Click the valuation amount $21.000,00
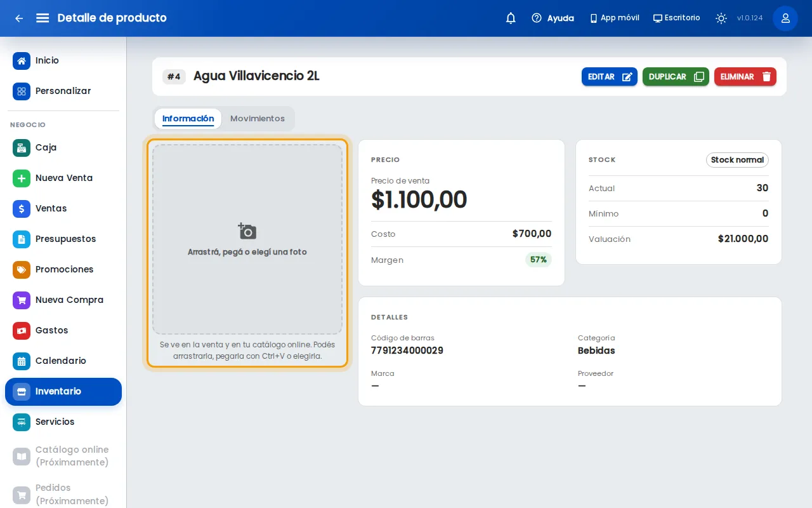 pyautogui.click(x=743, y=239)
